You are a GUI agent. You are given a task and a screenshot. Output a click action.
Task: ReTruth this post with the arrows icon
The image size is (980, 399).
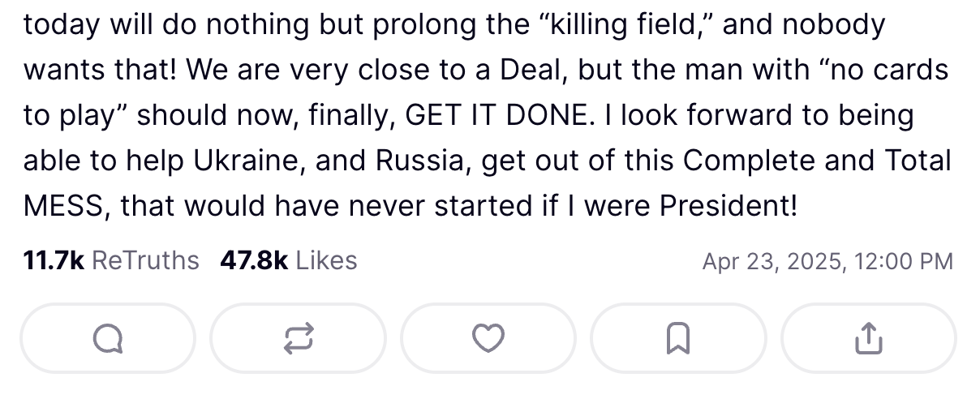tap(298, 338)
